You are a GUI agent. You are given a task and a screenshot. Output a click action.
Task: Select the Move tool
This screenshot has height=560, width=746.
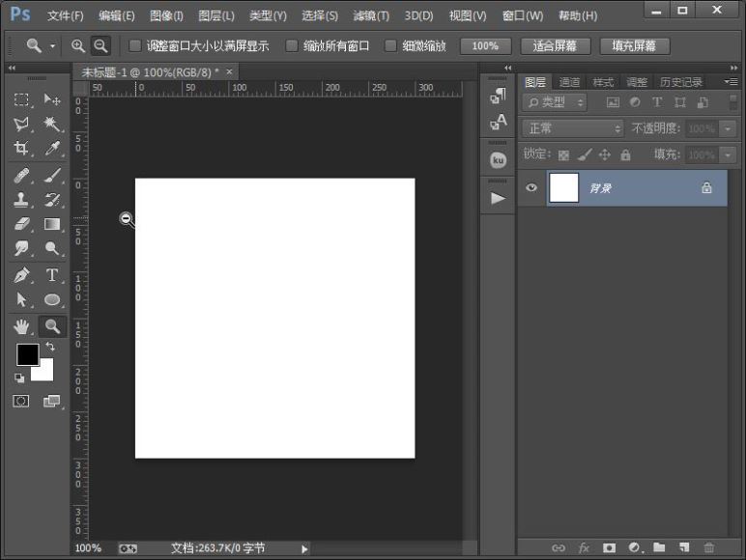52,99
